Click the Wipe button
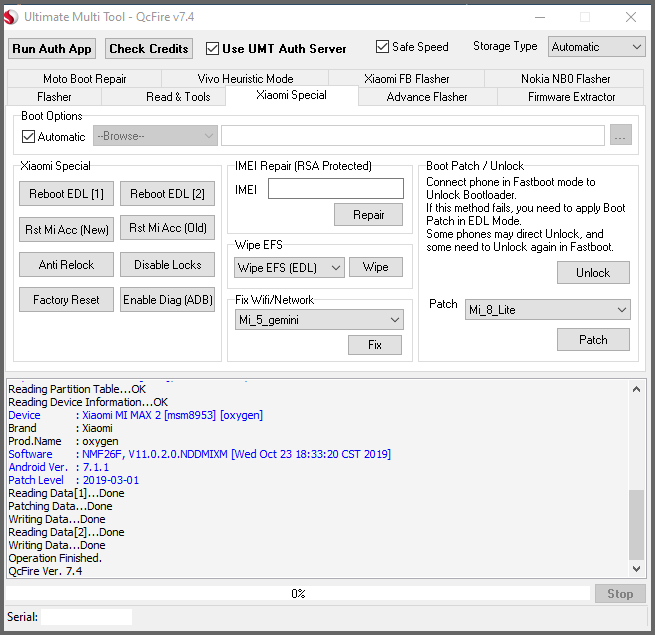The image size is (655, 635). (x=376, y=267)
